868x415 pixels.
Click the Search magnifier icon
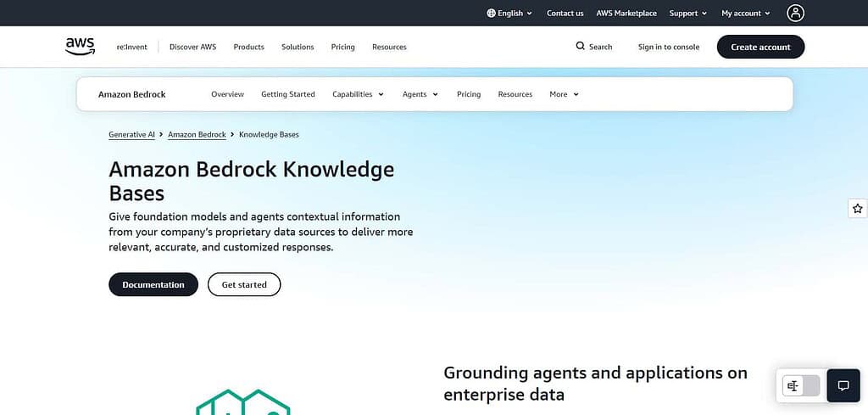coord(580,47)
